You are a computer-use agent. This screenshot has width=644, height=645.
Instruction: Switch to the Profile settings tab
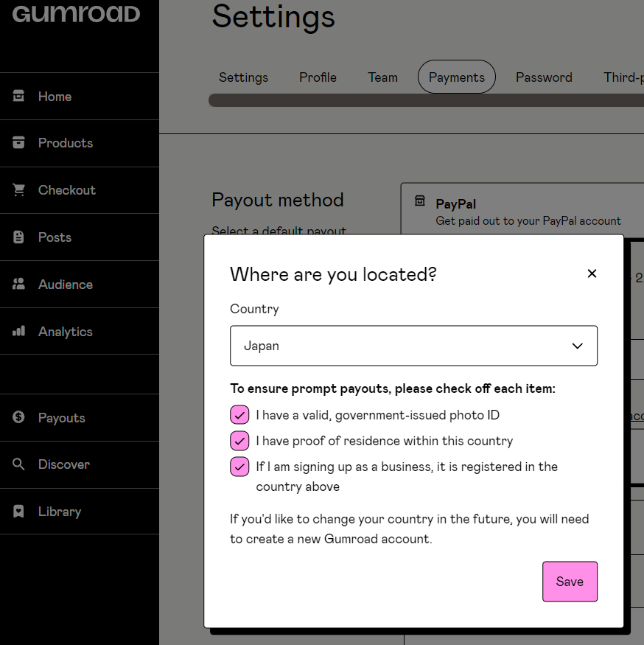318,77
